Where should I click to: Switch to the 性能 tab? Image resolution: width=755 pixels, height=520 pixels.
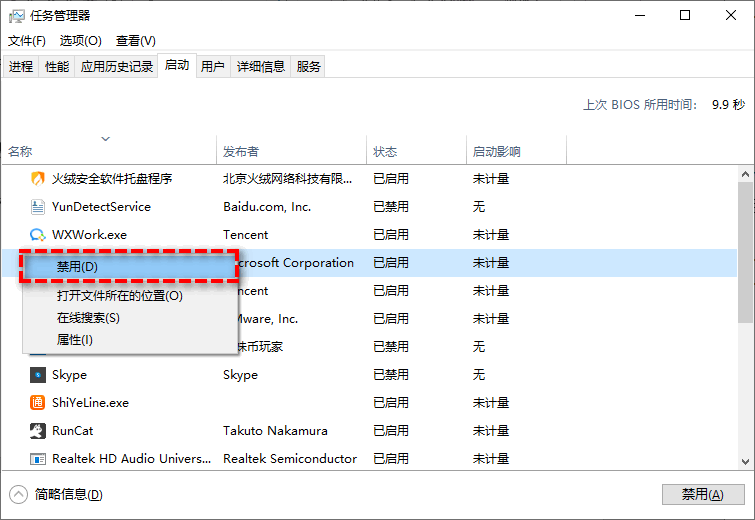coord(57,66)
